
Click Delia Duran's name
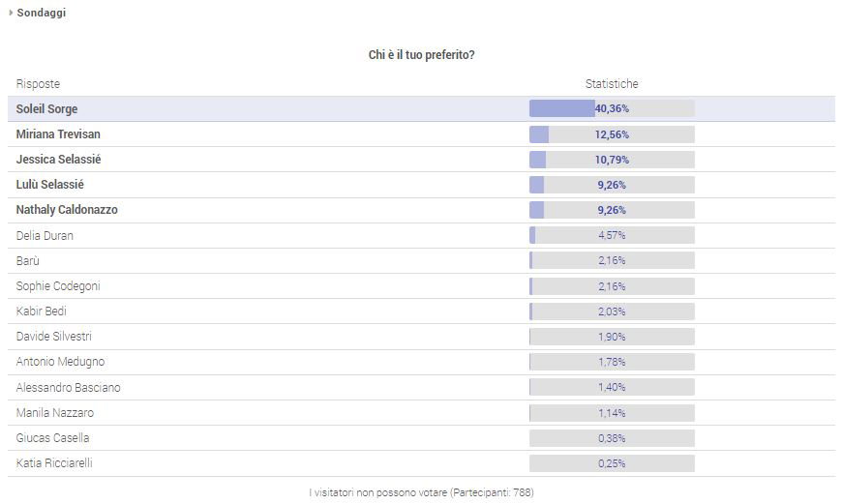45,235
